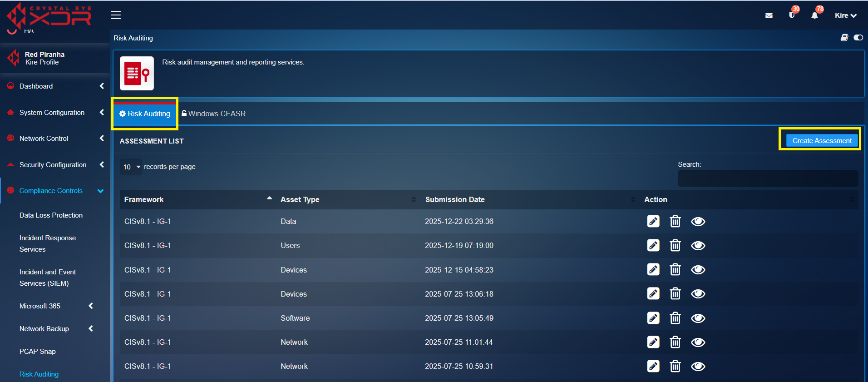Screen dimensions: 868x382
Task: Sort by Asset Type column
Action: (348, 200)
